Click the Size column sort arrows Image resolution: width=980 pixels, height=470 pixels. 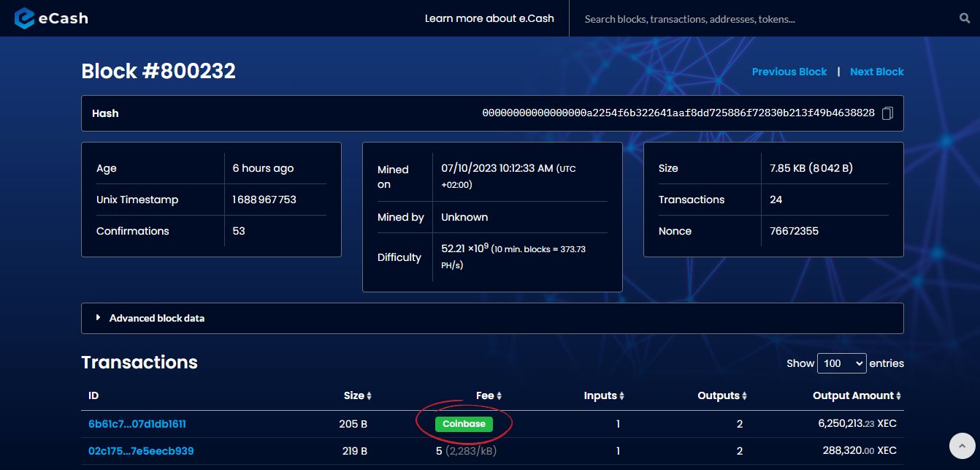(369, 396)
